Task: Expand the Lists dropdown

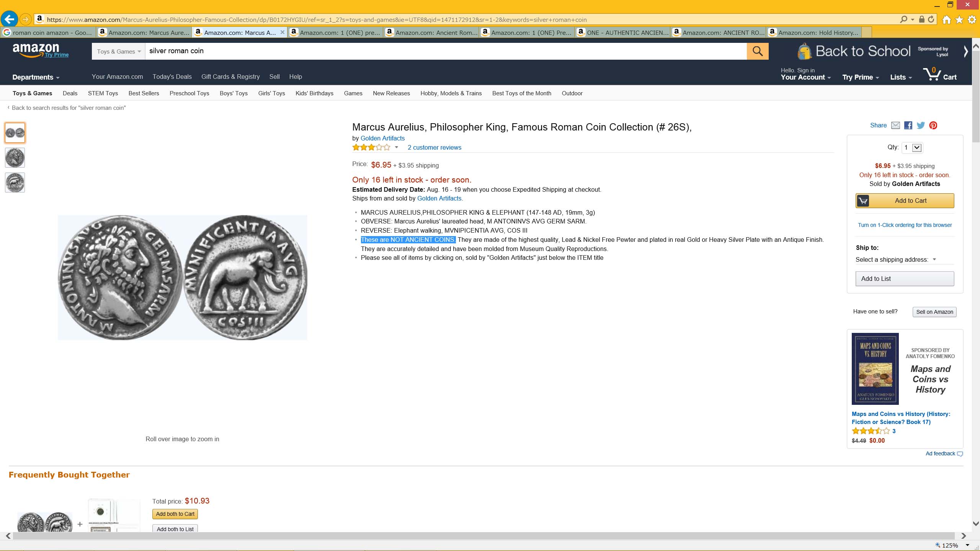Action: coord(901,77)
